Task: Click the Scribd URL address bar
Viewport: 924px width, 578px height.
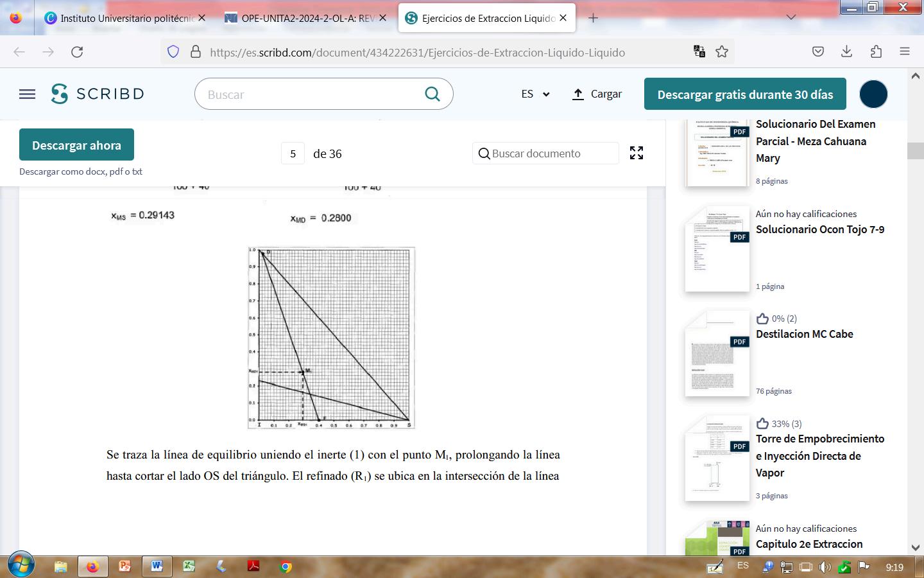Action: (417, 53)
